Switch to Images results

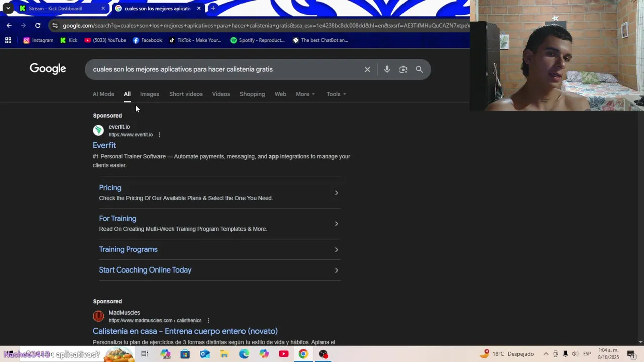[149, 94]
